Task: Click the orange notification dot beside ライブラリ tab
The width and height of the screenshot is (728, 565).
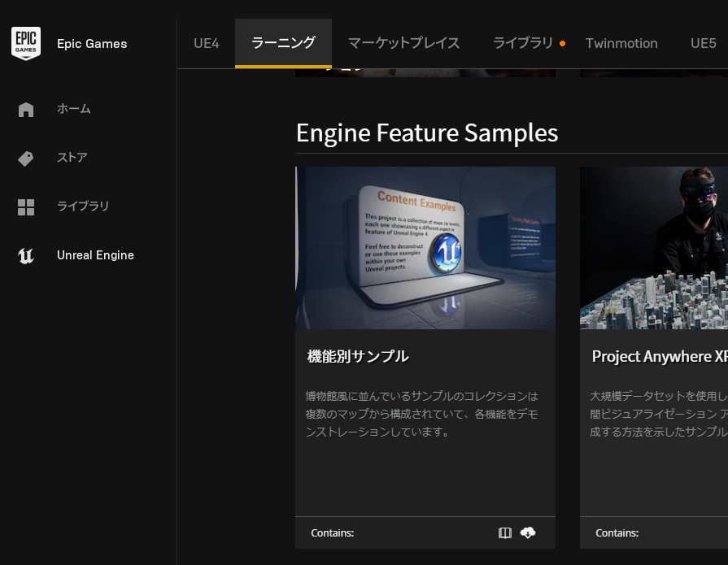Action: [x=562, y=44]
